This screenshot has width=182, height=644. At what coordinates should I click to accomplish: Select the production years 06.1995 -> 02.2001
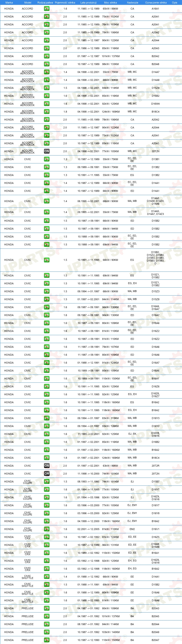click(88, 201)
